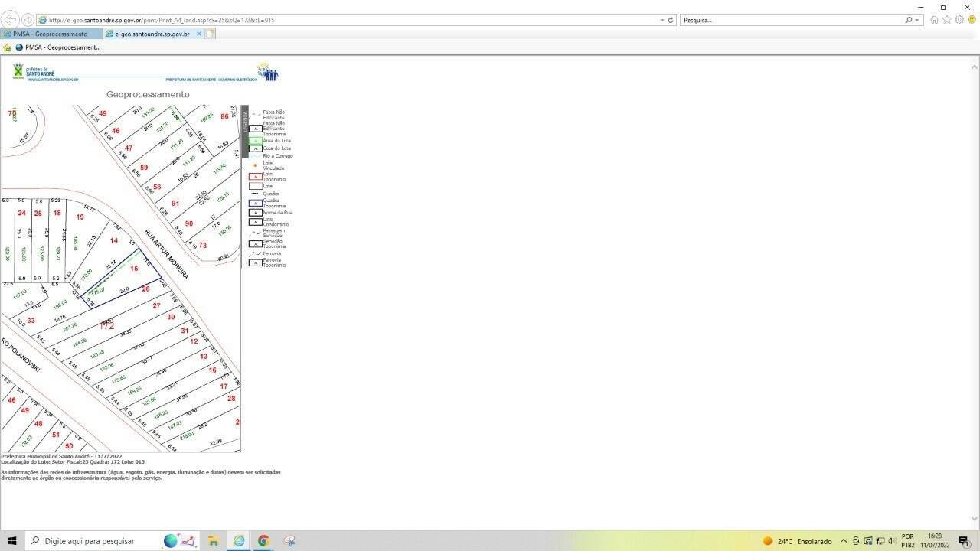
Task: Expand the address bar history dropdown
Action: pyautogui.click(x=661, y=20)
